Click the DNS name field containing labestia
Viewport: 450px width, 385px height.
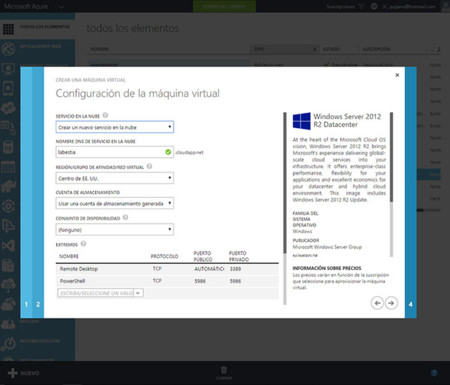(x=115, y=152)
